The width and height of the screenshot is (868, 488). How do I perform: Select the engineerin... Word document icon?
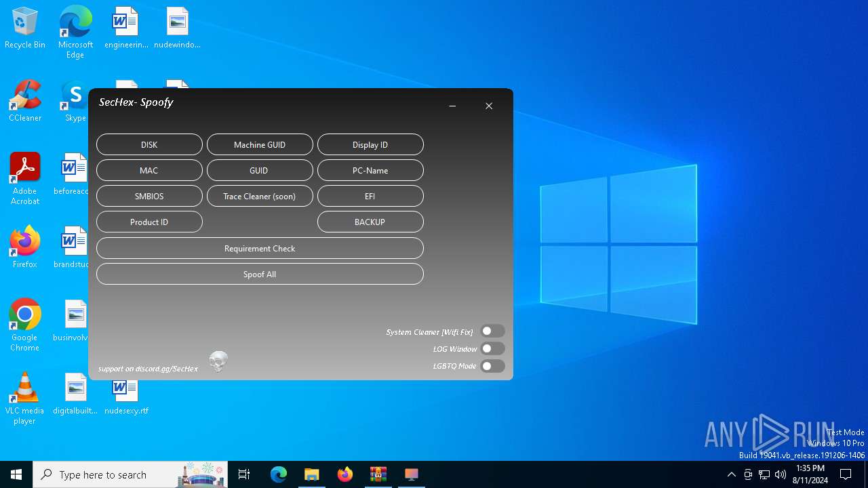tap(126, 28)
